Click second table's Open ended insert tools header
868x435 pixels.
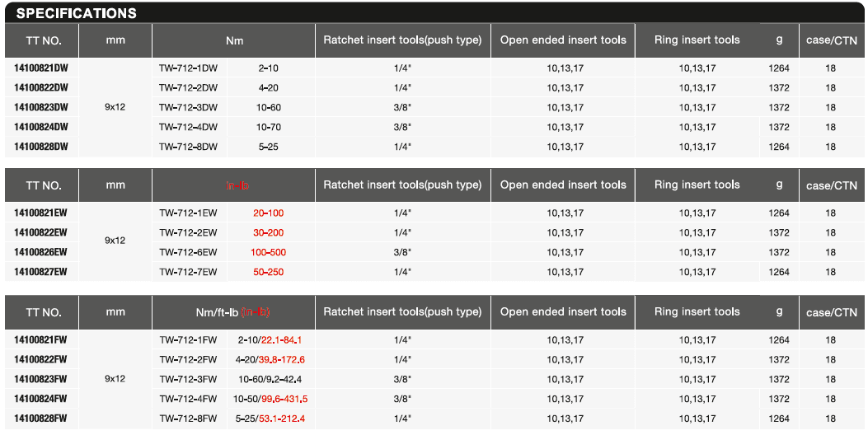563,185
